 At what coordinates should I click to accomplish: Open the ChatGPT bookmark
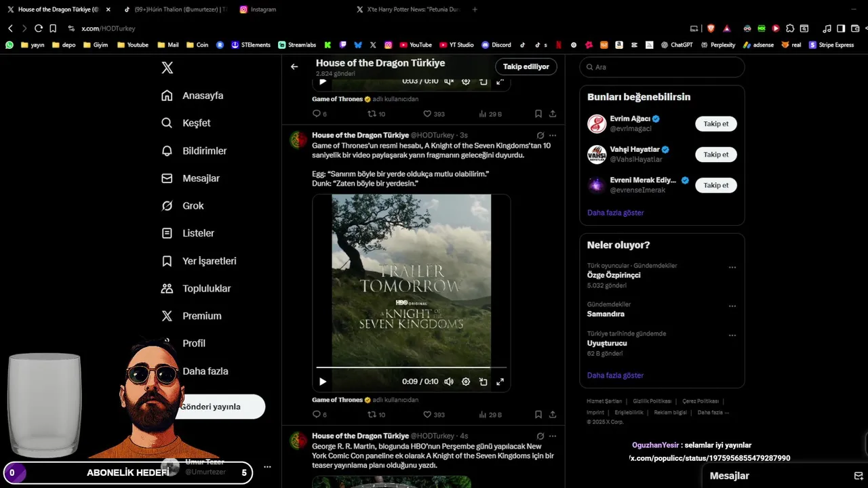677,45
